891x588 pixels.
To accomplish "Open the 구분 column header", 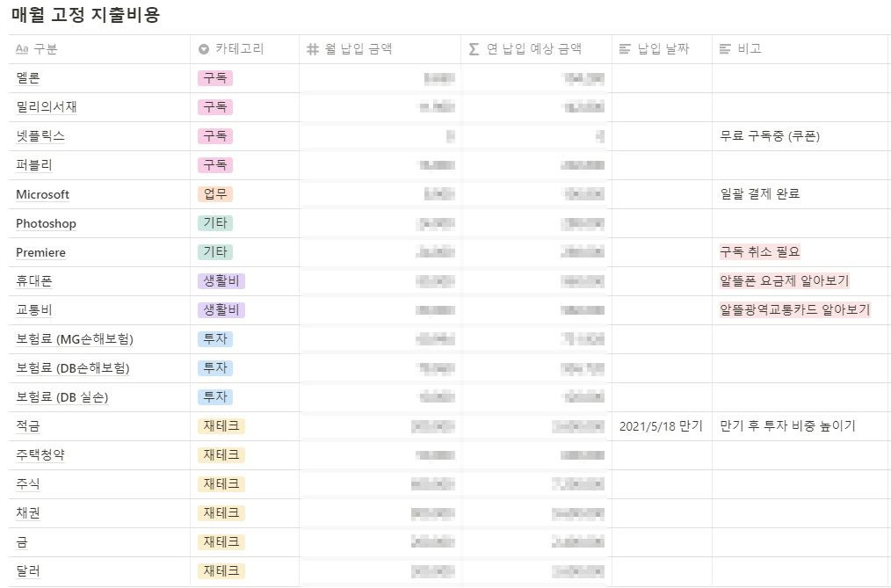I will (99, 49).
